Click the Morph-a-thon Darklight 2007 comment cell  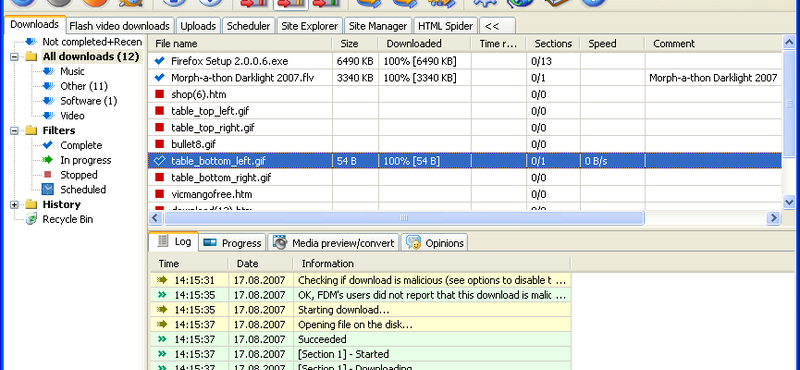pyautogui.click(x=713, y=78)
